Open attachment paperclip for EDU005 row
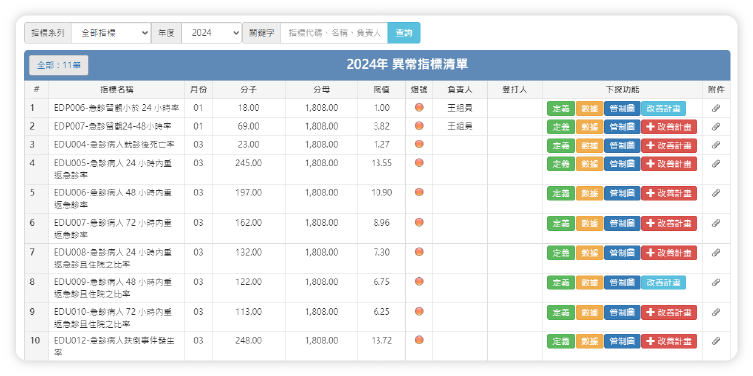Image resolution: width=753 pixels, height=376 pixels. point(716,164)
